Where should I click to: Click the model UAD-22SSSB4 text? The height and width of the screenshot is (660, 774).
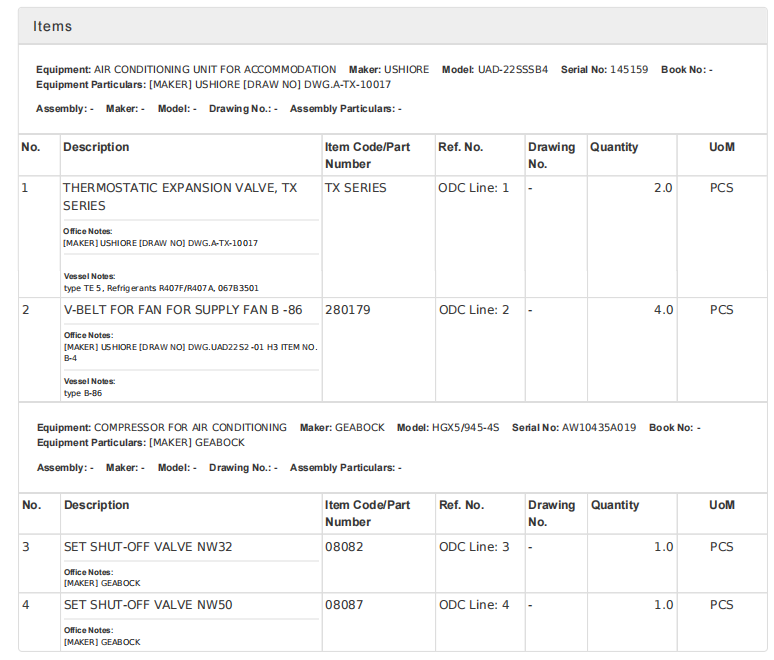click(x=513, y=70)
